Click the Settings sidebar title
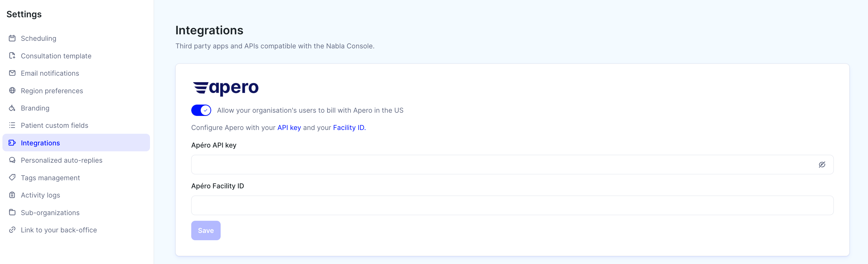This screenshot has width=868, height=264. coord(24,14)
